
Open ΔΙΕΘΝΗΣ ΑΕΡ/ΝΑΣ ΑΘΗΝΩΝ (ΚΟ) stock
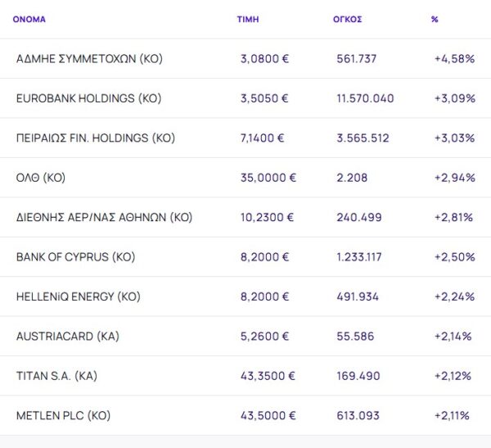[x=104, y=217]
